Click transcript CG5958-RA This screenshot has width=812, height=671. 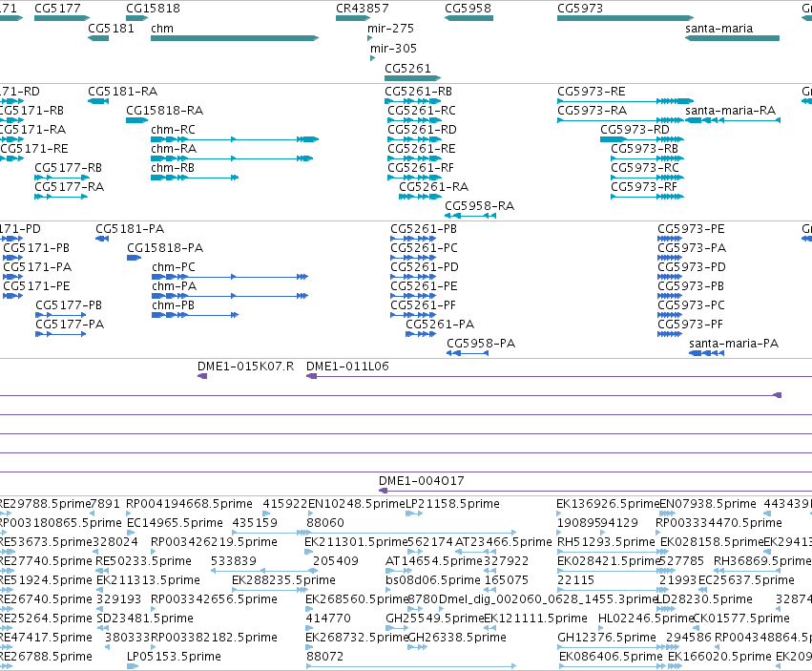pos(470,216)
